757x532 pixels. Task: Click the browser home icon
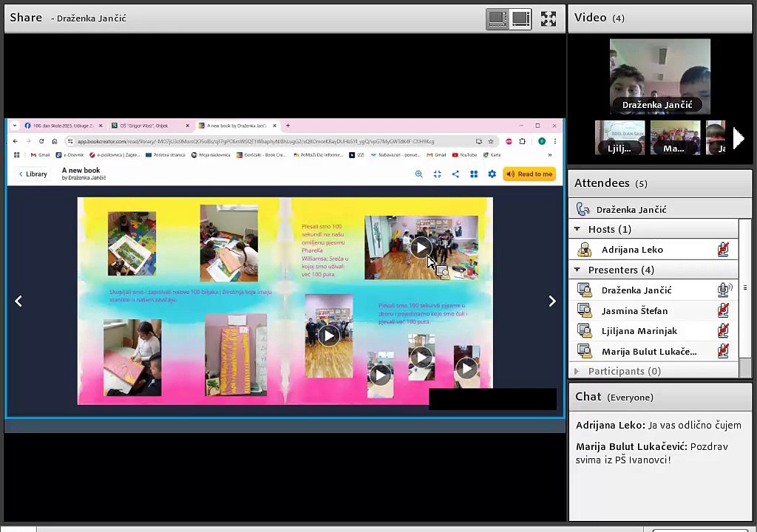pos(55,141)
